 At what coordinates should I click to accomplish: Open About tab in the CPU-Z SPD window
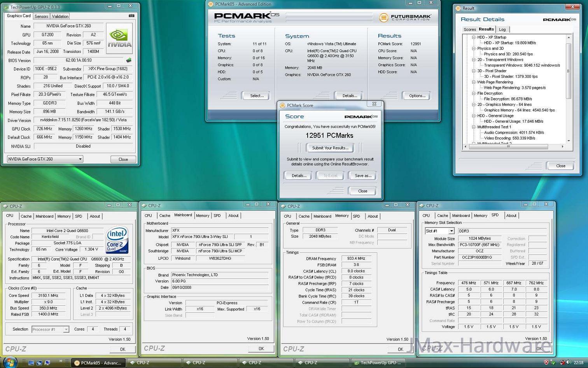(511, 215)
